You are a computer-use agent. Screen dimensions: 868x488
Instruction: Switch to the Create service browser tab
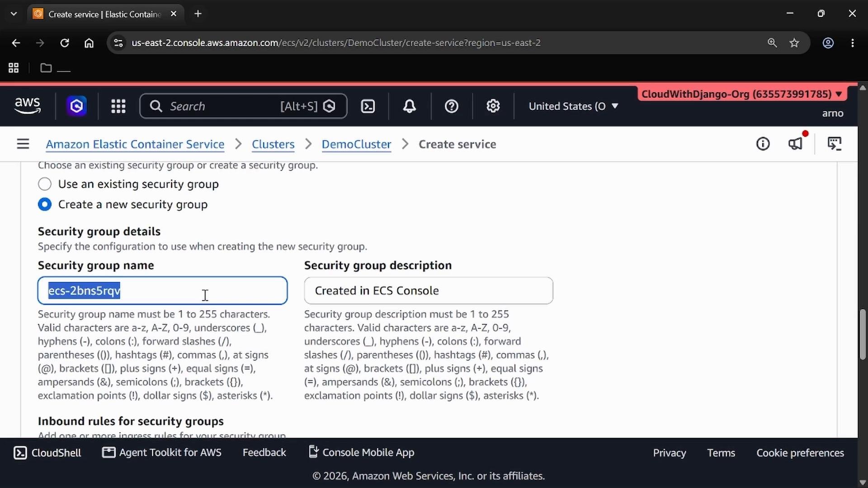[105, 14]
